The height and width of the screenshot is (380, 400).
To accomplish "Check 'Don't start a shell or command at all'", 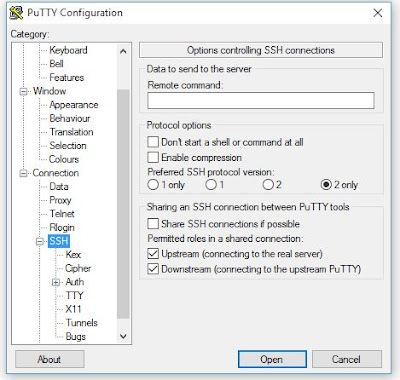I will click(x=153, y=142).
